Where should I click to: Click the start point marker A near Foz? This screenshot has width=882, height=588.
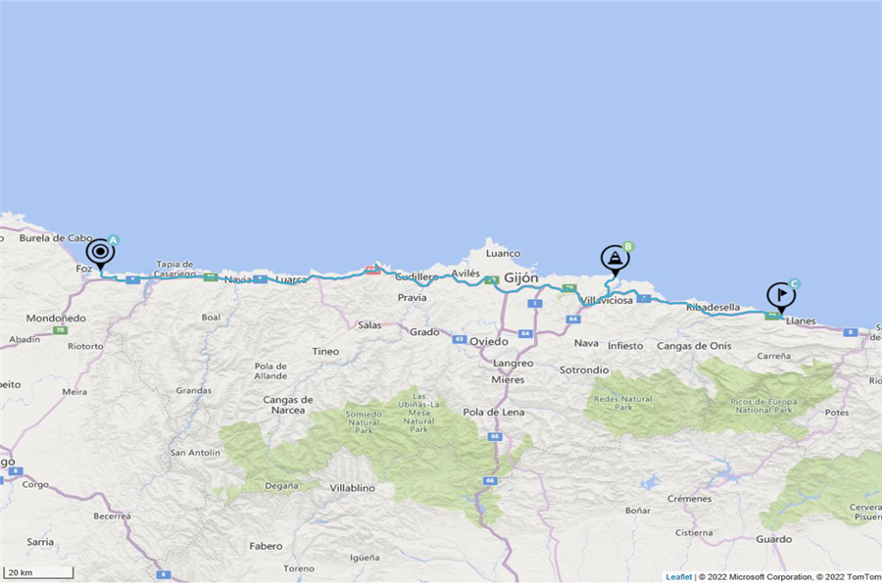pyautogui.click(x=101, y=253)
